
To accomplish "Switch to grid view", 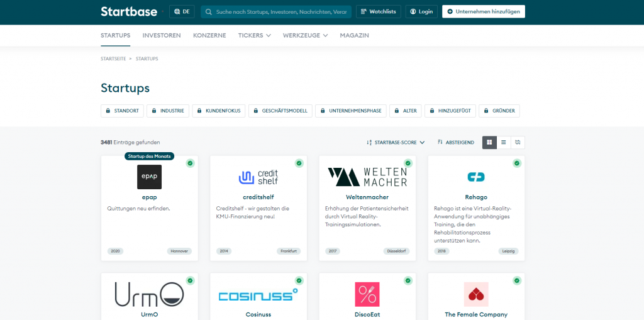I will [489, 143].
